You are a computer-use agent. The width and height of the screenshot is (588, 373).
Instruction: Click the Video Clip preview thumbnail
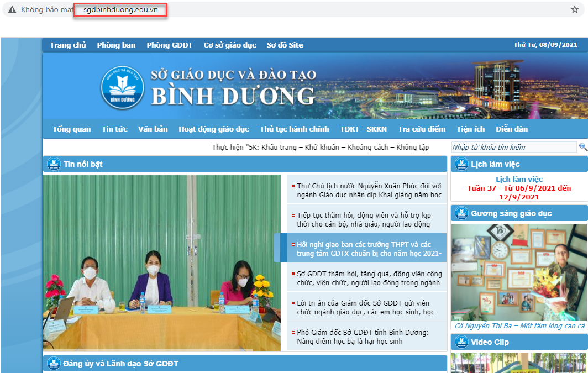pos(519,363)
